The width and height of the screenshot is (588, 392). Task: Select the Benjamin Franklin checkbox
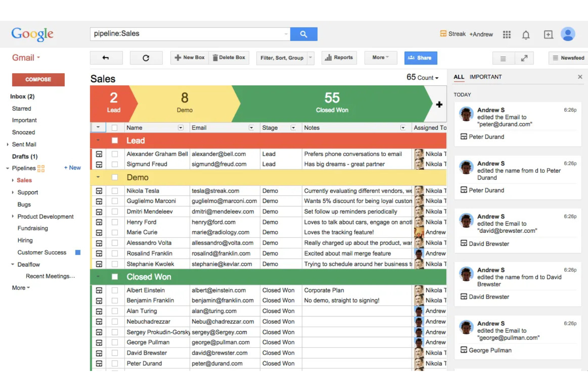[115, 301]
